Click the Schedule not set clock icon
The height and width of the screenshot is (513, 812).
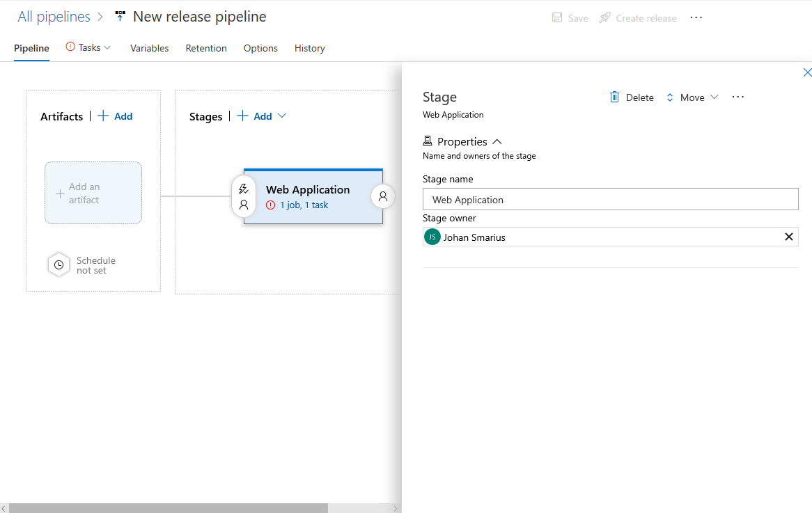coord(58,265)
